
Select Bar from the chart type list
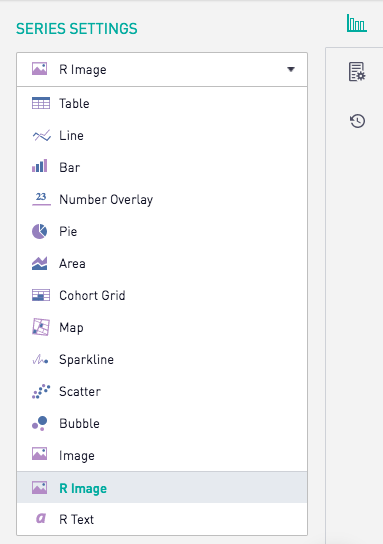click(162, 167)
